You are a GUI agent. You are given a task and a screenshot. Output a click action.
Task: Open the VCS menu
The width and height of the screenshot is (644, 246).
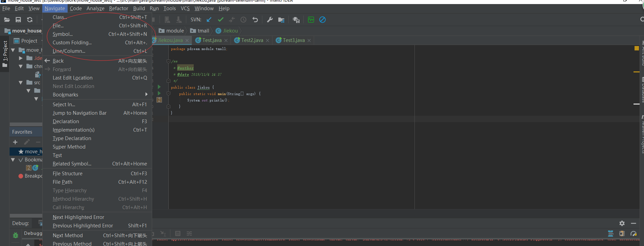coord(185,8)
